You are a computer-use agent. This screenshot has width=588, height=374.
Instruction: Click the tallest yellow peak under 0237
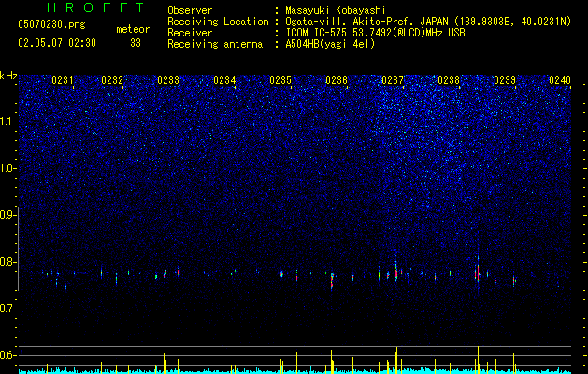click(x=396, y=360)
